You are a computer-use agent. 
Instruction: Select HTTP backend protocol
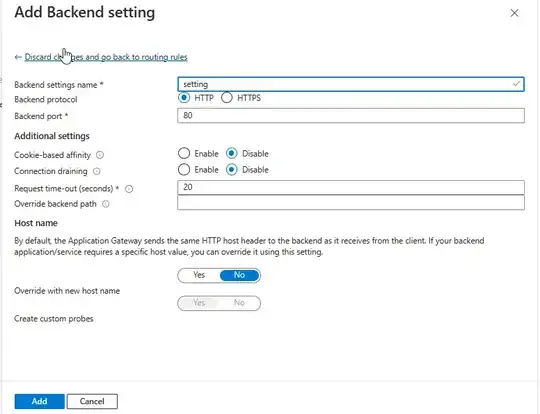click(x=184, y=98)
